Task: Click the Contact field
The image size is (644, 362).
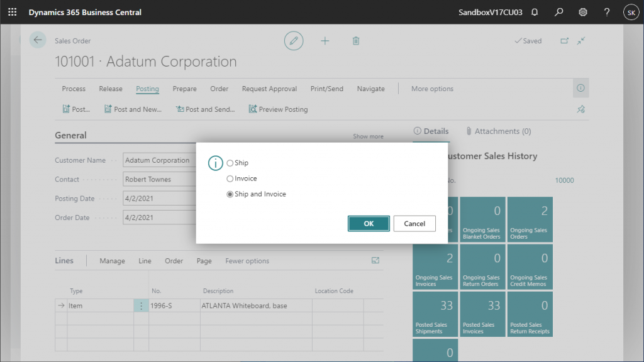Action: (159, 179)
